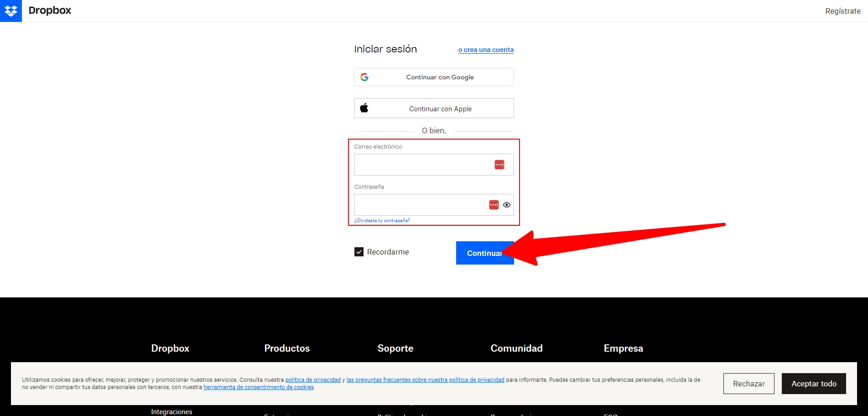Show the password using the eye icon
The width and height of the screenshot is (868, 416).
click(507, 205)
